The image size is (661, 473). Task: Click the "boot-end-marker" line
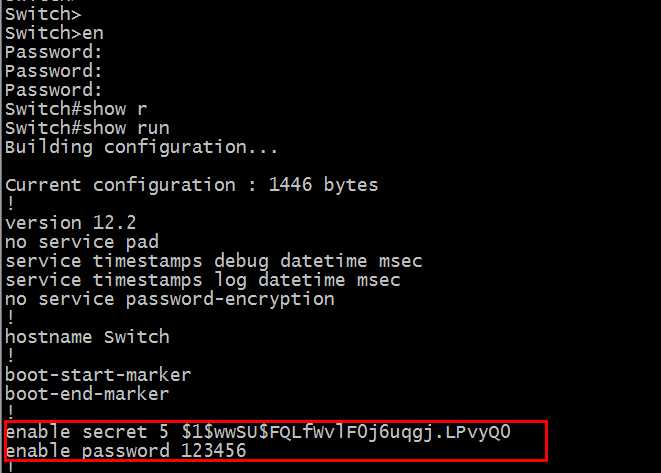[86, 394]
